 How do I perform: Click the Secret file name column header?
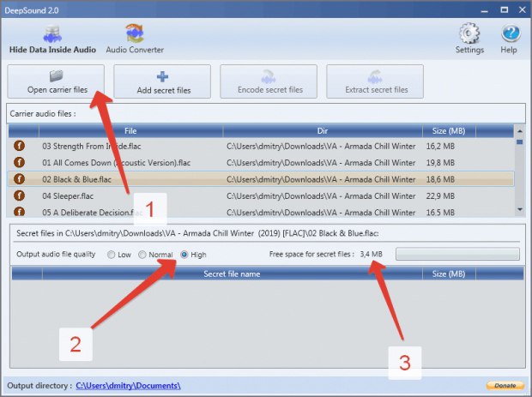[232, 274]
